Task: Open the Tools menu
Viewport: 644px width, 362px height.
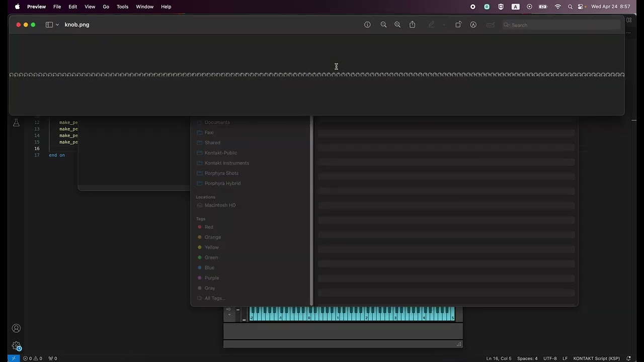Action: coord(122,7)
